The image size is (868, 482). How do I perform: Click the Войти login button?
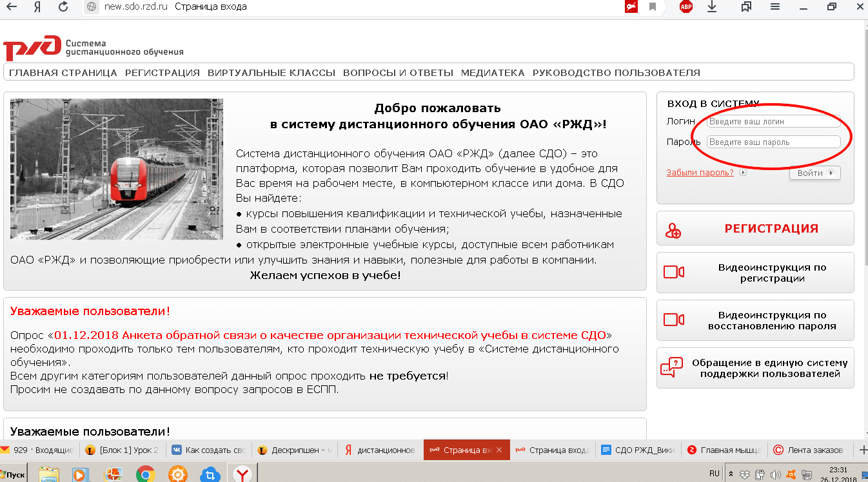814,173
